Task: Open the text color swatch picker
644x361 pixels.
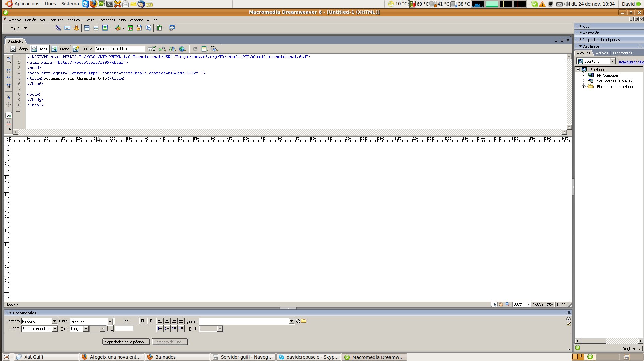Action: click(110, 329)
